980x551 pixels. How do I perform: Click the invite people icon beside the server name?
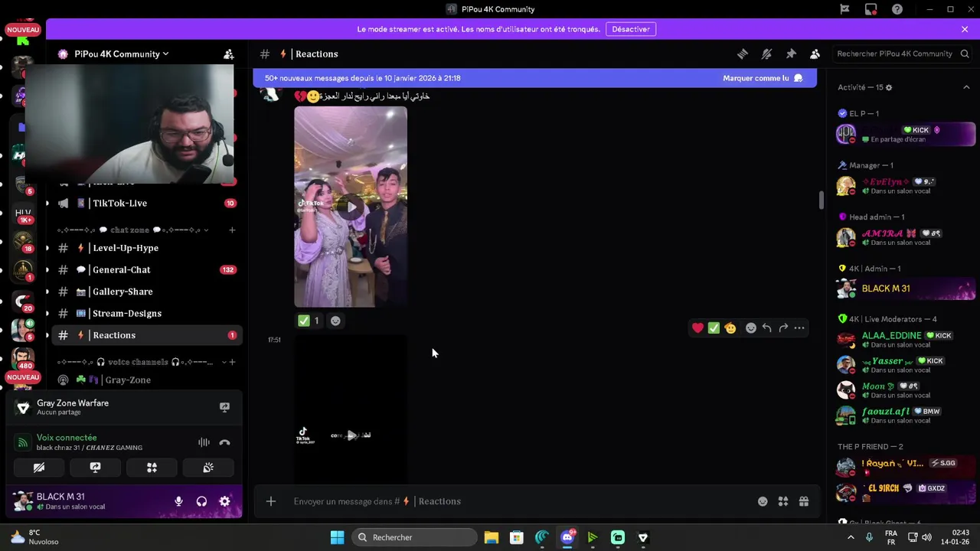(x=228, y=54)
